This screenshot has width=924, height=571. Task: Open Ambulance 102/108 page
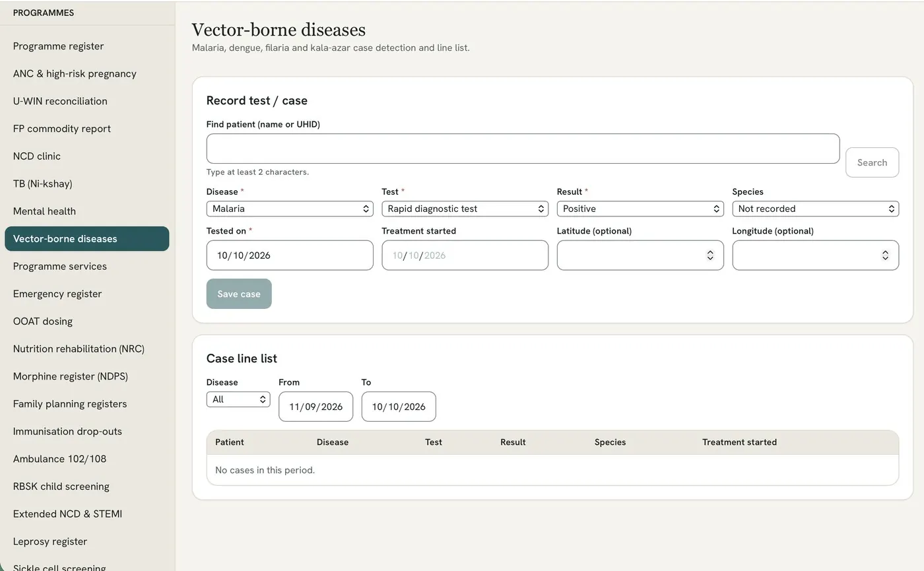click(x=86, y=459)
